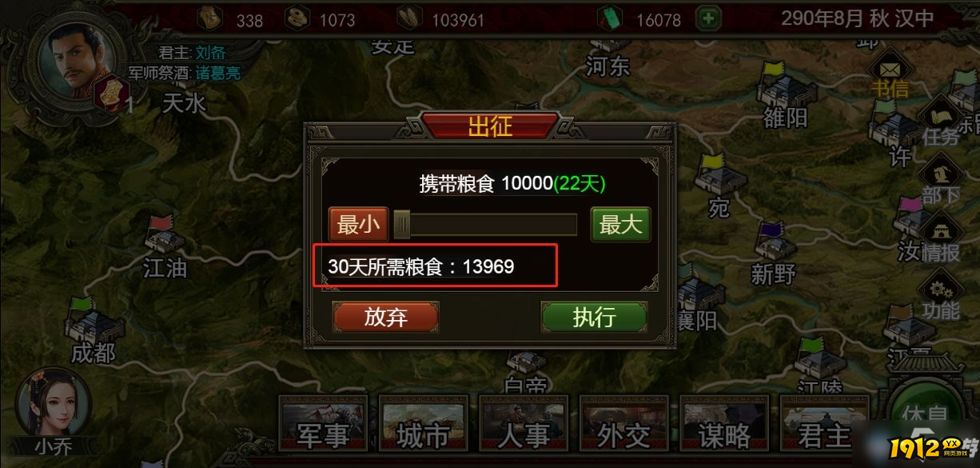
Task: Select the 成都 city icon on map
Action: [x=93, y=320]
